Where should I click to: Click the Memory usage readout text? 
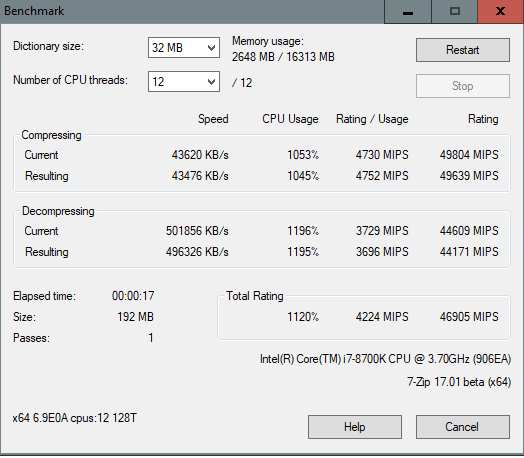coord(283,49)
